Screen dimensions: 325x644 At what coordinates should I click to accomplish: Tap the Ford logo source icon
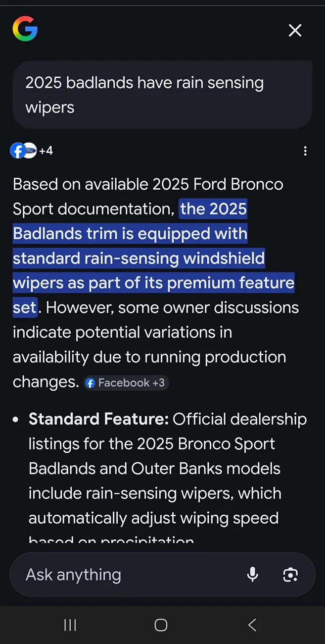29,150
